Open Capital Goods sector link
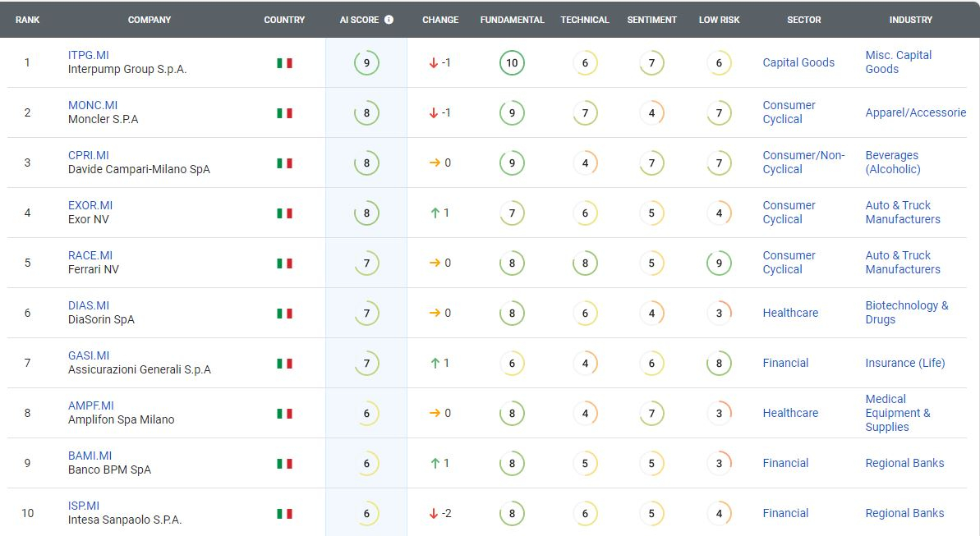980x536 pixels. pyautogui.click(x=798, y=62)
